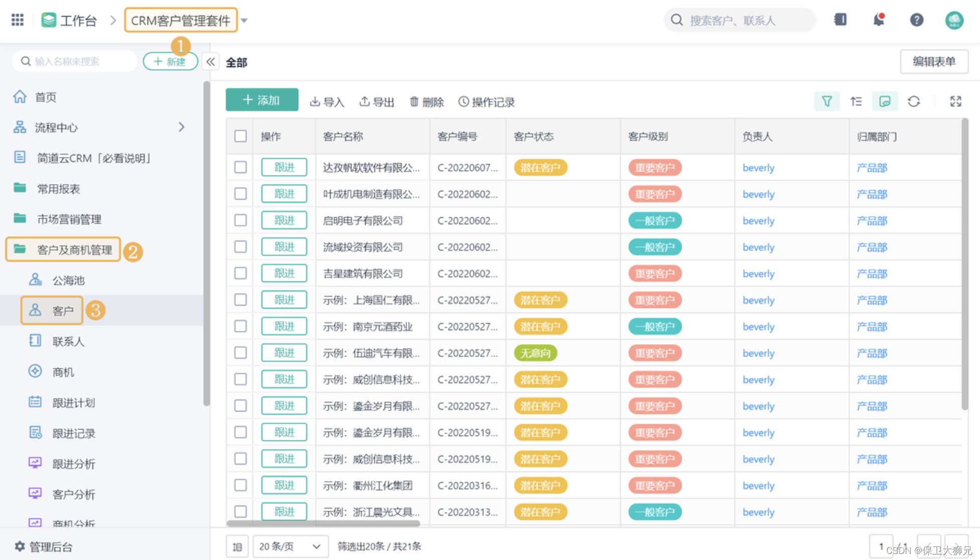Click the refresh table icon
The image size is (980, 560).
914,102
